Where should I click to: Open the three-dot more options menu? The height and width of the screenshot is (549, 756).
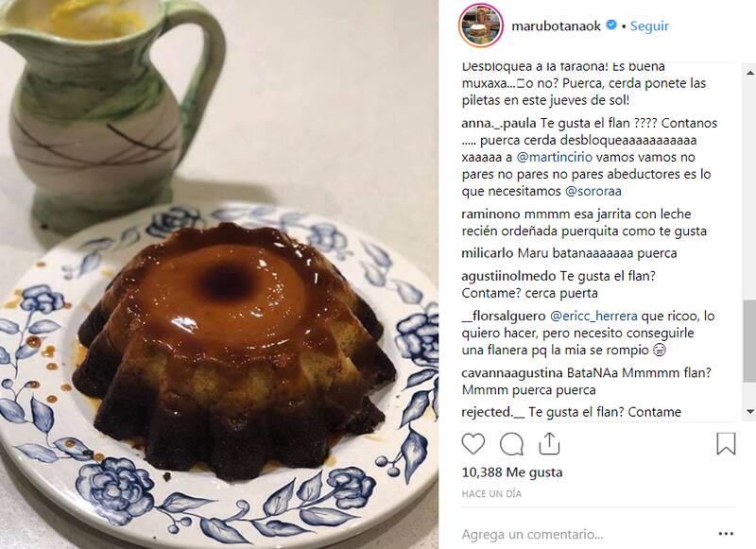(x=726, y=534)
